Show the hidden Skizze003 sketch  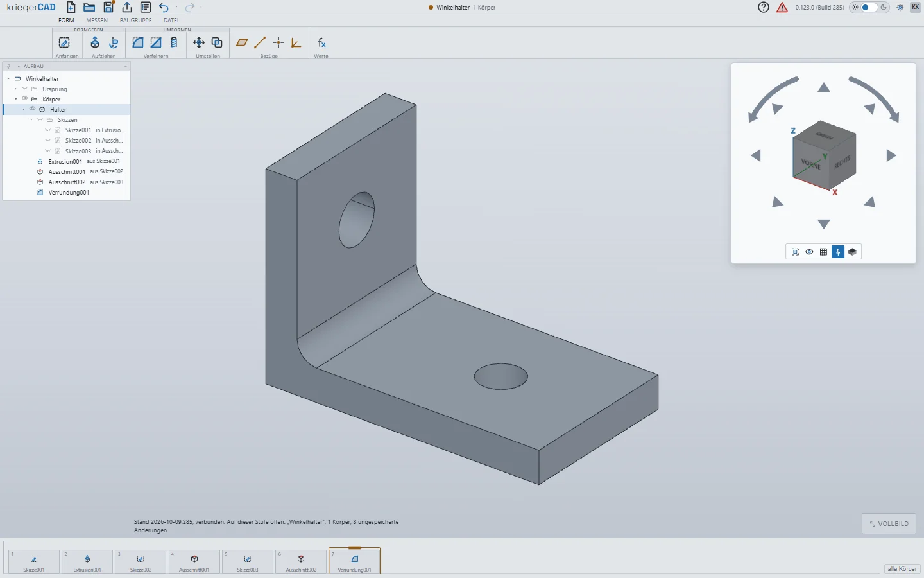48,151
